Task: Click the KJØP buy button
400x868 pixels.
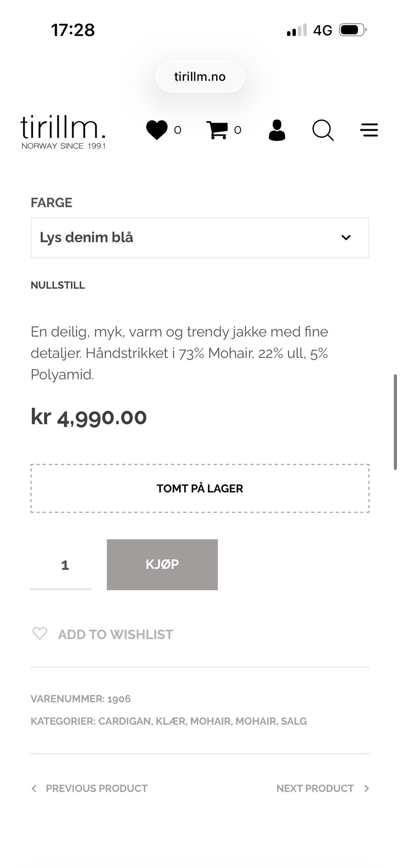Action: [x=162, y=564]
